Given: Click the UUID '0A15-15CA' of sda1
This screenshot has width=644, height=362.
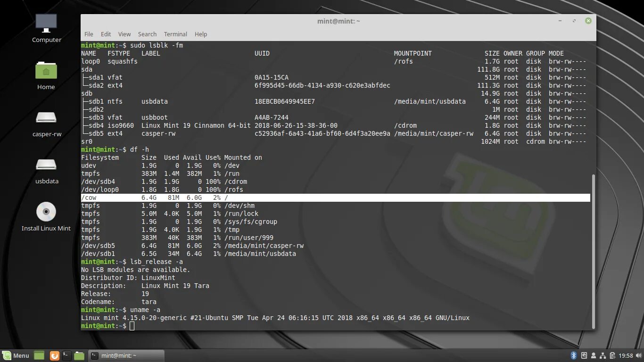Looking at the screenshot, I should coord(272,77).
